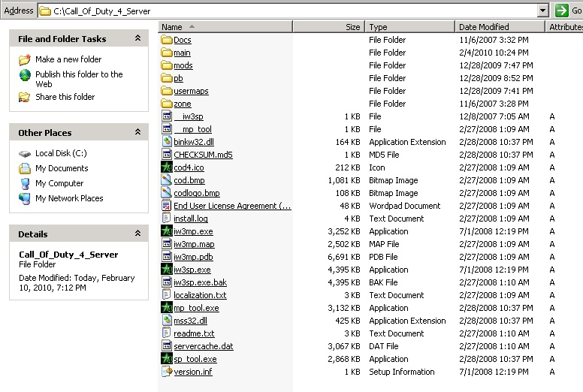The height and width of the screenshot is (392, 583).
Task: Select the iw3sp.exe.bak file name
Action: (x=200, y=282)
